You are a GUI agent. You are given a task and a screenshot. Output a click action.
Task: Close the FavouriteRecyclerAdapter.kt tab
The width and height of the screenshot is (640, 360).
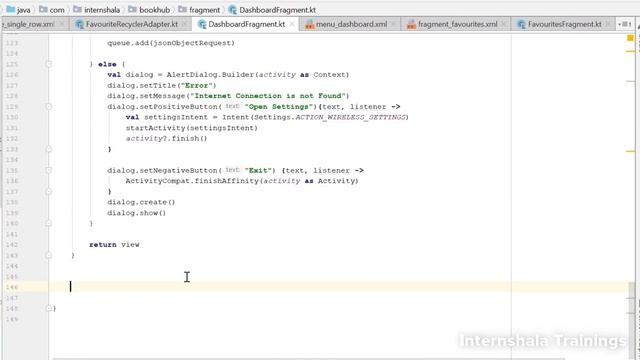pos(184,24)
